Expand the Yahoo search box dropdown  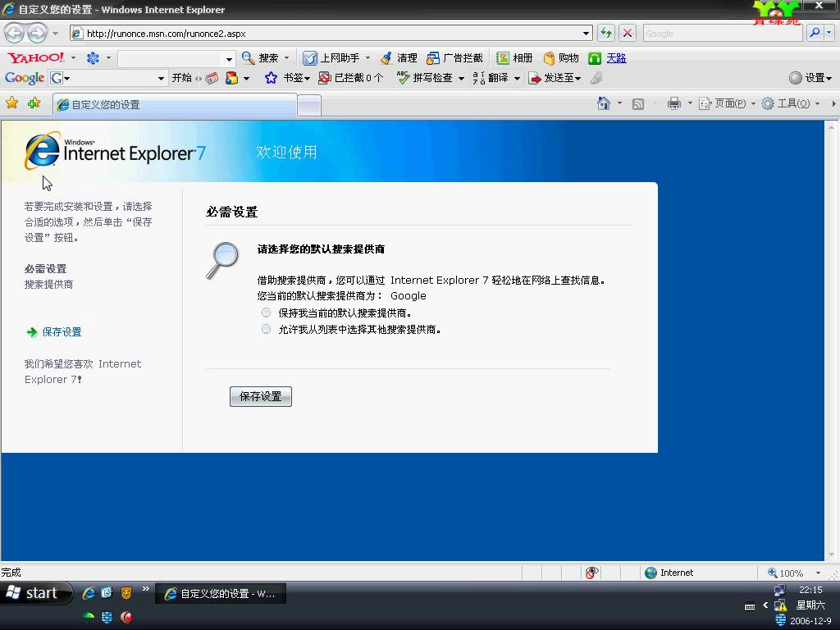230,59
